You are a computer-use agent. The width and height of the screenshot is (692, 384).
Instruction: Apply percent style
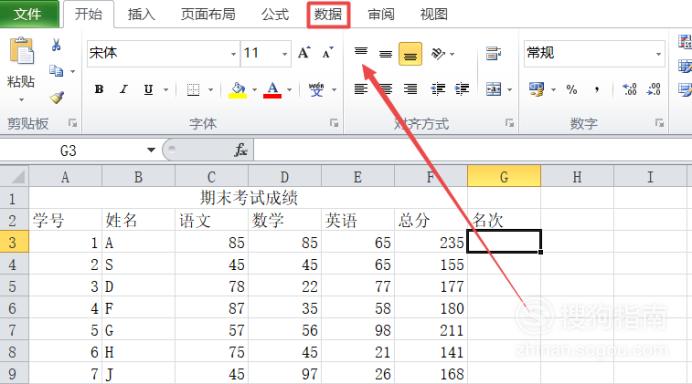tap(572, 90)
